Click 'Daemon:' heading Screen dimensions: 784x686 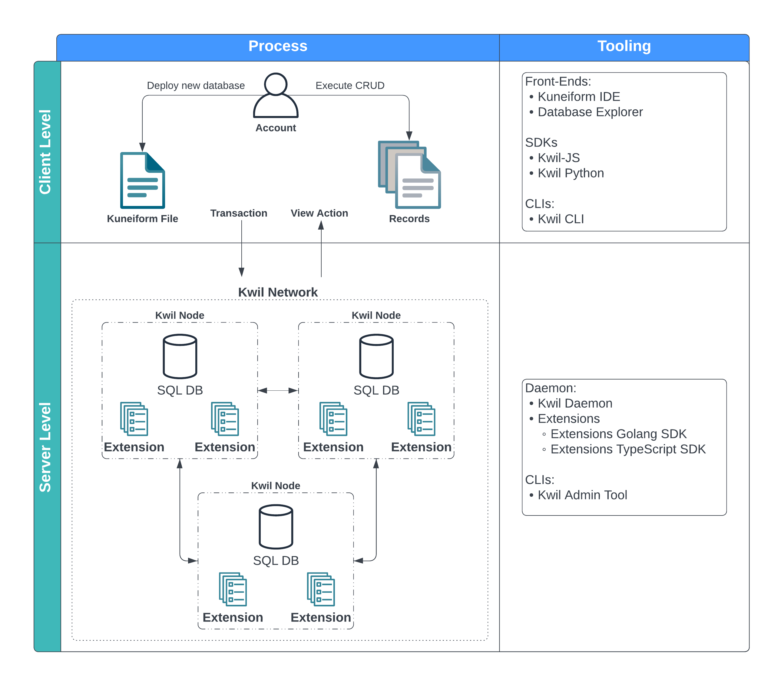coord(551,388)
